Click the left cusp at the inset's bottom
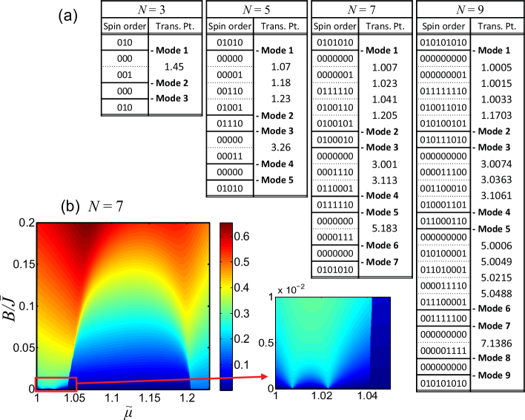The height and width of the screenshot is (420, 525). point(292,387)
